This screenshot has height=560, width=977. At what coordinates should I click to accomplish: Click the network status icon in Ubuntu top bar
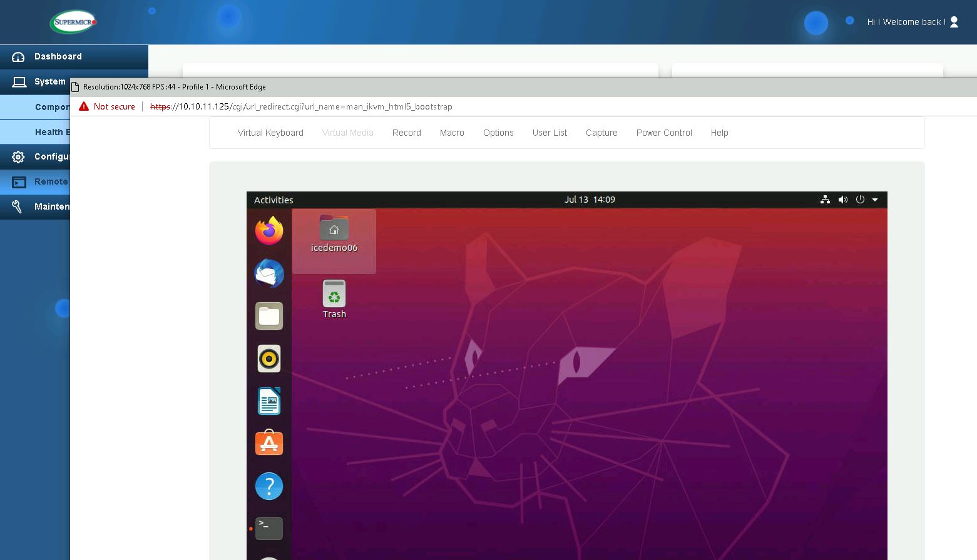pos(825,200)
